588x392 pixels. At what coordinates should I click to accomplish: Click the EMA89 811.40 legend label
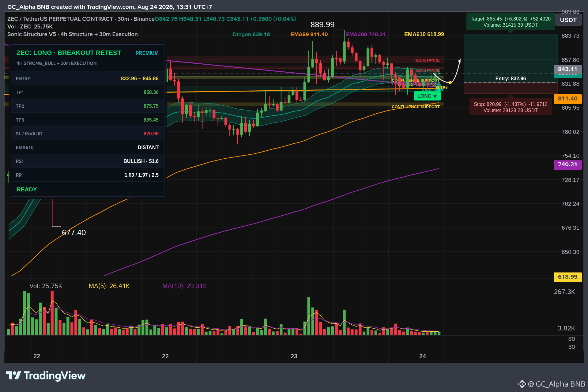tap(309, 34)
